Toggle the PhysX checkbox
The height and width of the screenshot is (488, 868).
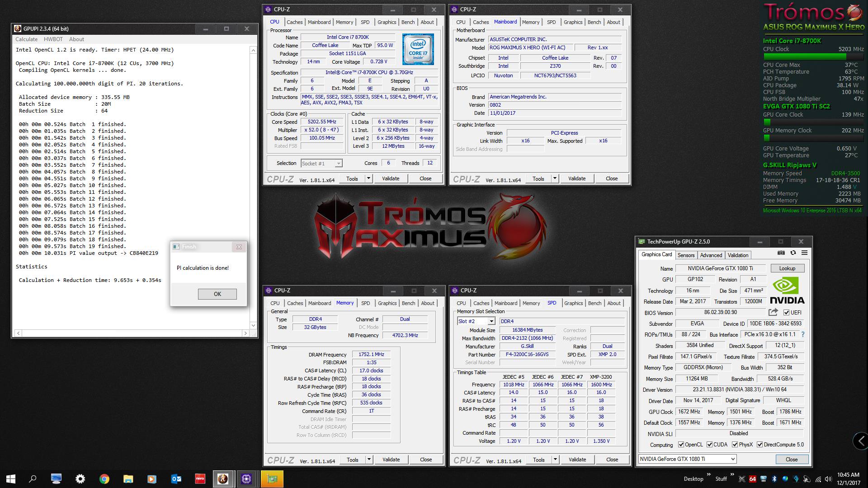coord(735,445)
